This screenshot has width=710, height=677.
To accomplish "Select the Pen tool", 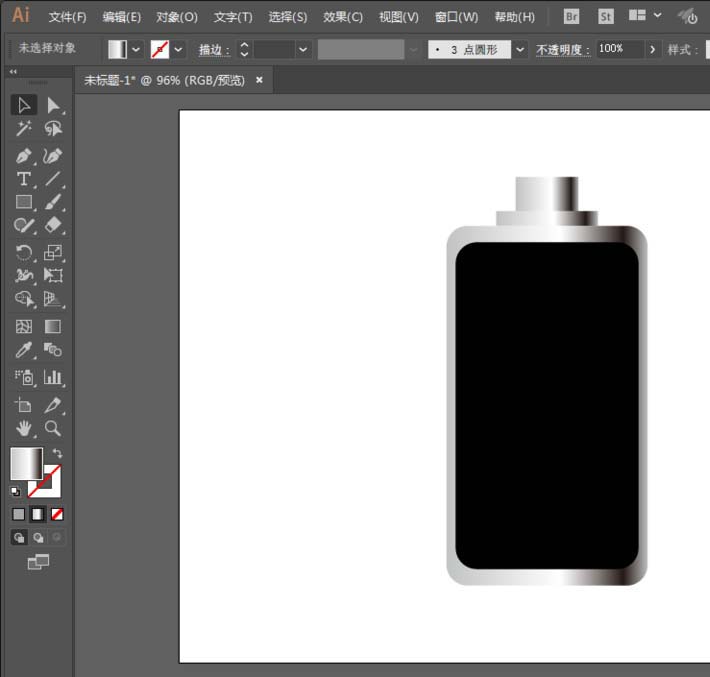I will tap(24, 156).
